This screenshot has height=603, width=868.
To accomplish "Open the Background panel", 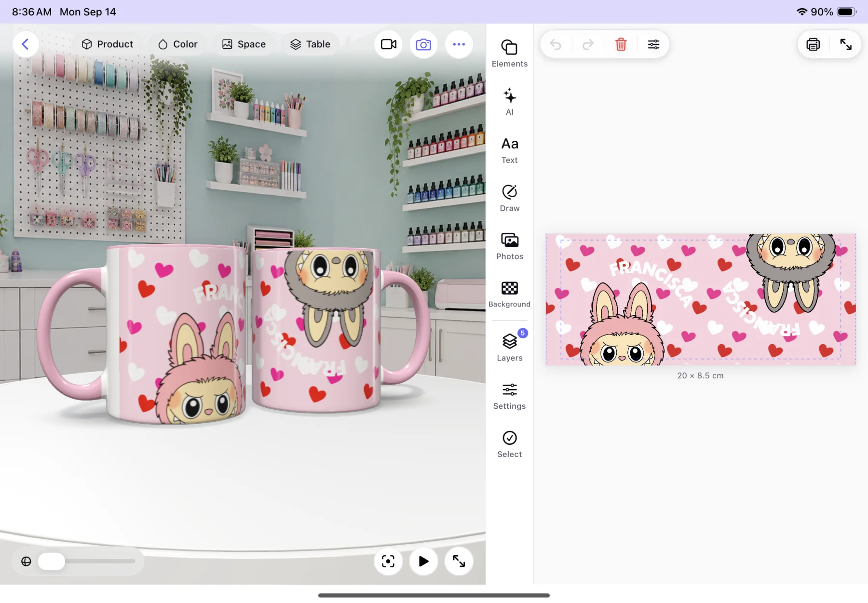I will coord(510,295).
